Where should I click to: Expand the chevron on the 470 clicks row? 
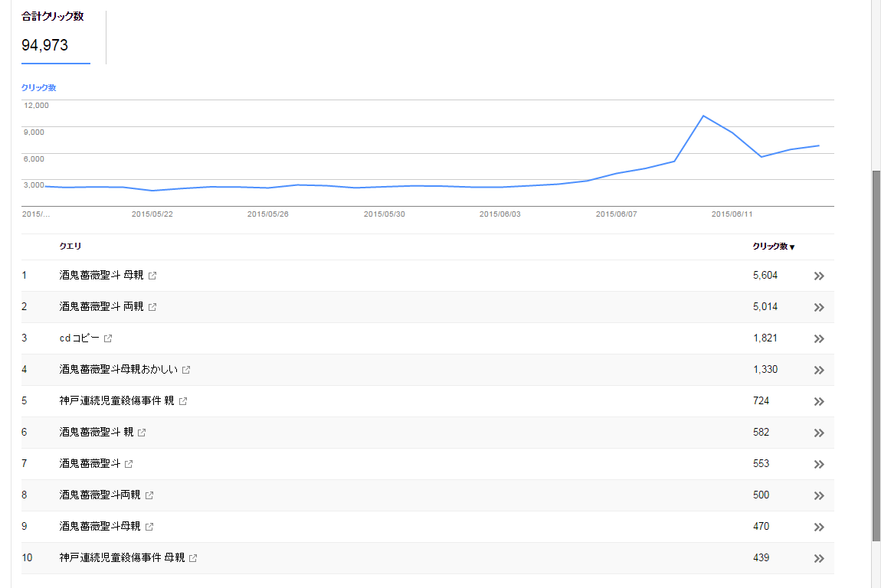tap(819, 528)
